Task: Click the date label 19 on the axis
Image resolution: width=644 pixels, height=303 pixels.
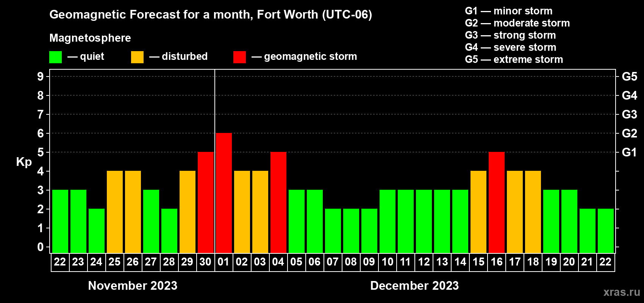Action: pyautogui.click(x=551, y=262)
